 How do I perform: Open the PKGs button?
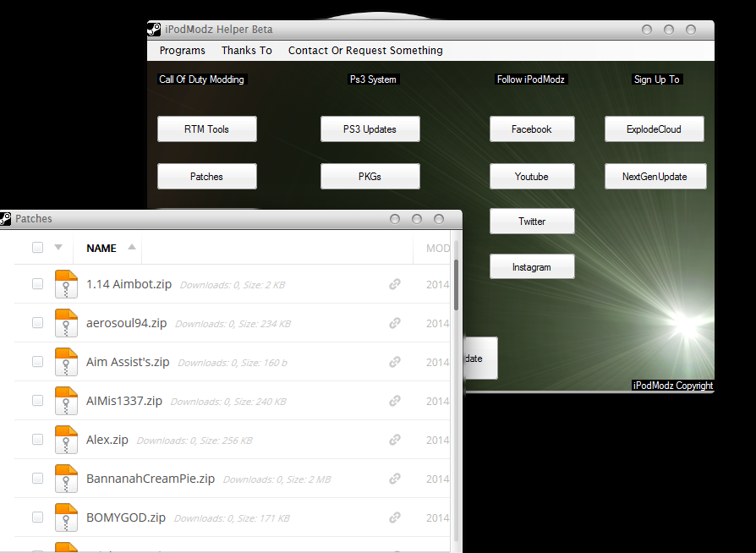point(370,177)
